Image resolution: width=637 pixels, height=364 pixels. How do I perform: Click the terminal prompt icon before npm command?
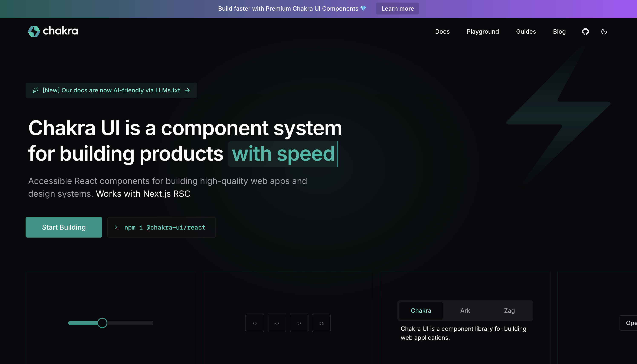click(x=117, y=227)
